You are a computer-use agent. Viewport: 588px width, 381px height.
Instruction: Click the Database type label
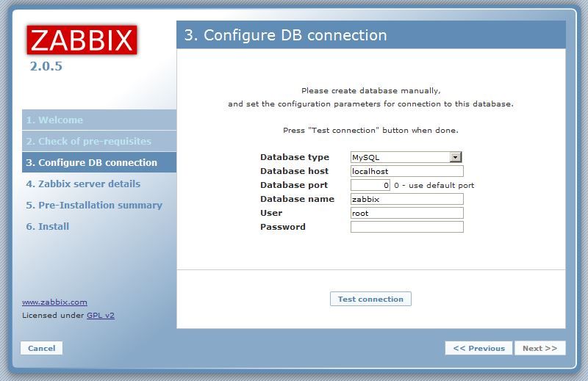pos(295,157)
